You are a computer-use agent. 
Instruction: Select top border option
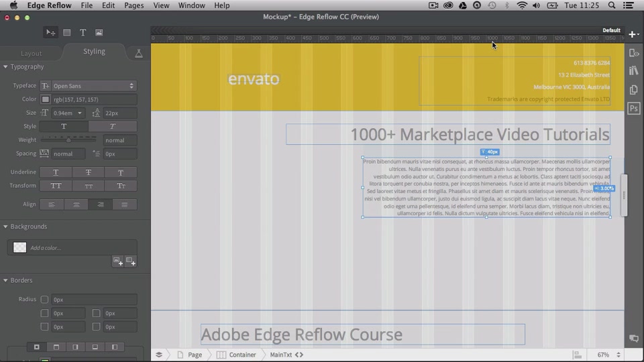pyautogui.click(x=56, y=347)
